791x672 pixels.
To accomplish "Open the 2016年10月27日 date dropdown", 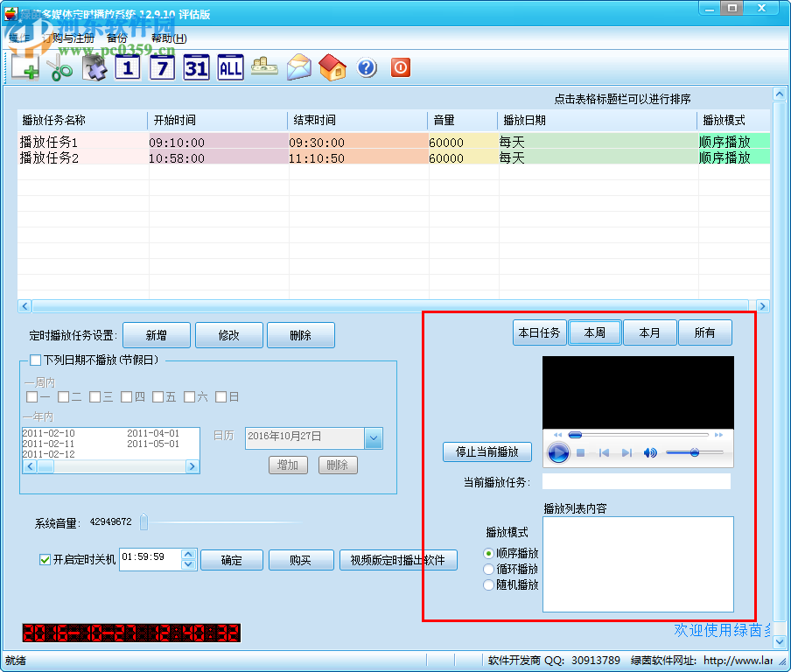I will [x=375, y=437].
